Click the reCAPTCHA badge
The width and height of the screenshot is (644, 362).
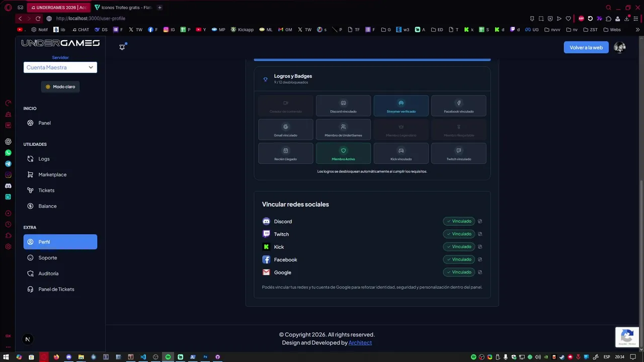(x=627, y=337)
